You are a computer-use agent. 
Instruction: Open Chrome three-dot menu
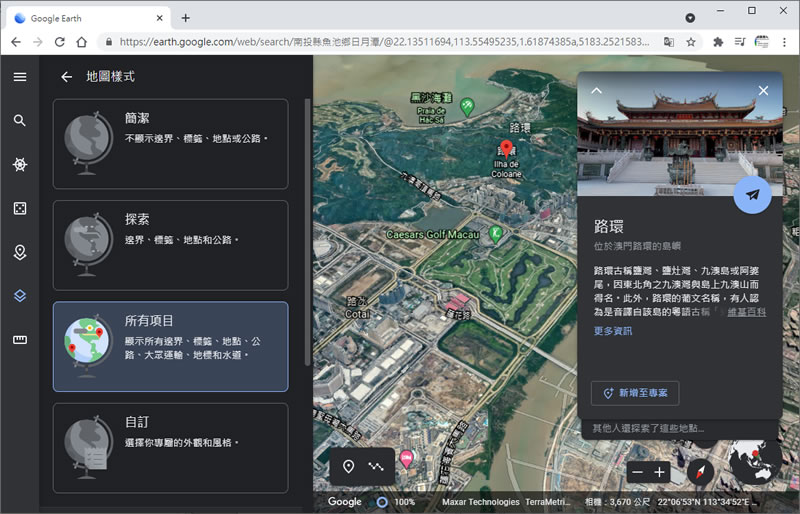pos(784,42)
